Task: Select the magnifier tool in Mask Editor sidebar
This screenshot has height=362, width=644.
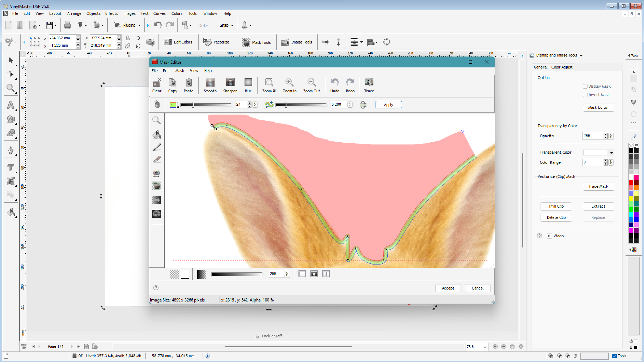Action: pyautogui.click(x=157, y=120)
